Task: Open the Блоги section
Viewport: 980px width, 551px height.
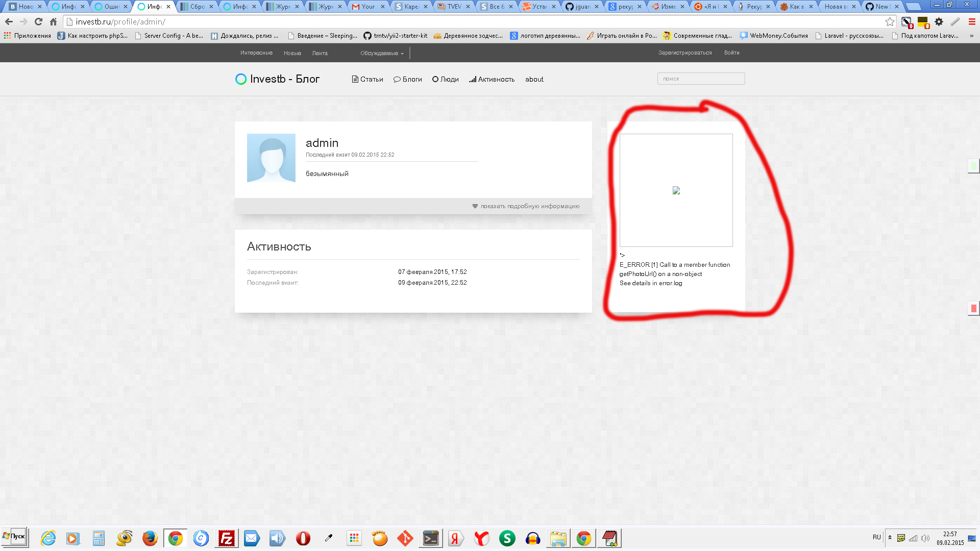Action: tap(407, 80)
